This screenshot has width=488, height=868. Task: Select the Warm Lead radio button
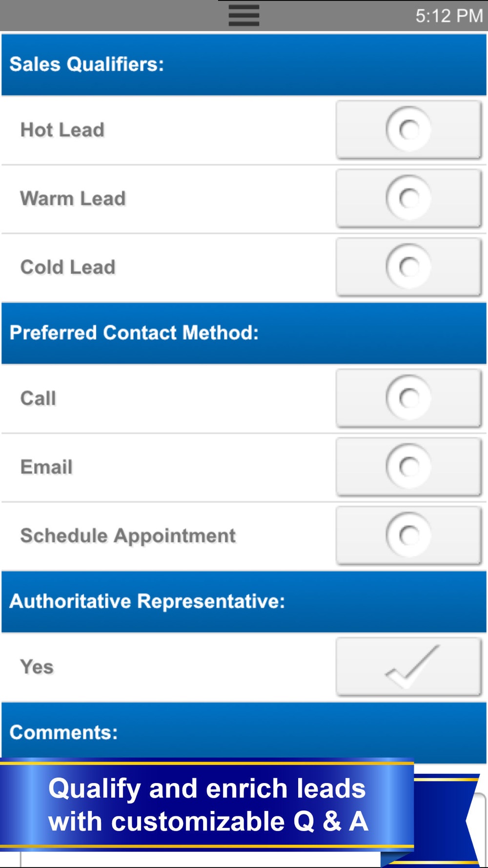click(408, 198)
